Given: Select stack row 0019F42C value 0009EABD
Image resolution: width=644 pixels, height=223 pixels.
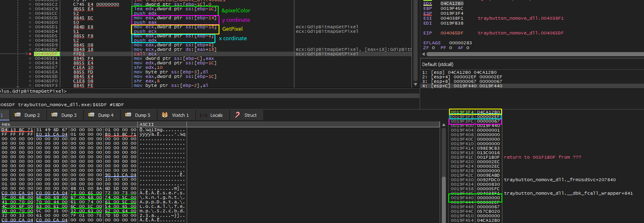Looking at the screenshot, I should 488,175.
